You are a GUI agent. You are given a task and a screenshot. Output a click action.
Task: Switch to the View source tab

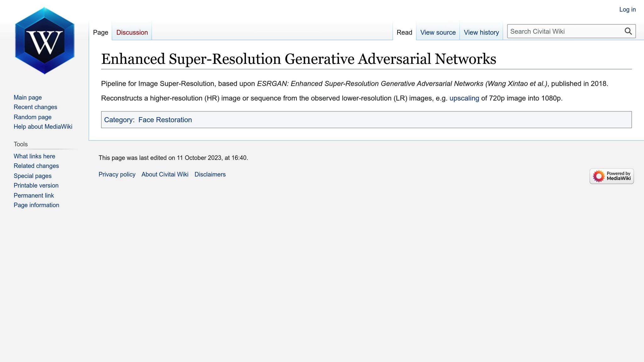438,32
